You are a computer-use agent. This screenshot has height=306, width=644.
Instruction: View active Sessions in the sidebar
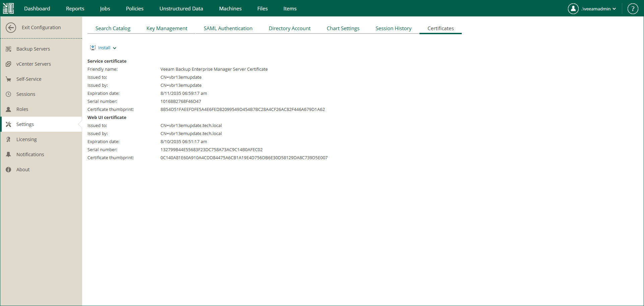point(26,94)
